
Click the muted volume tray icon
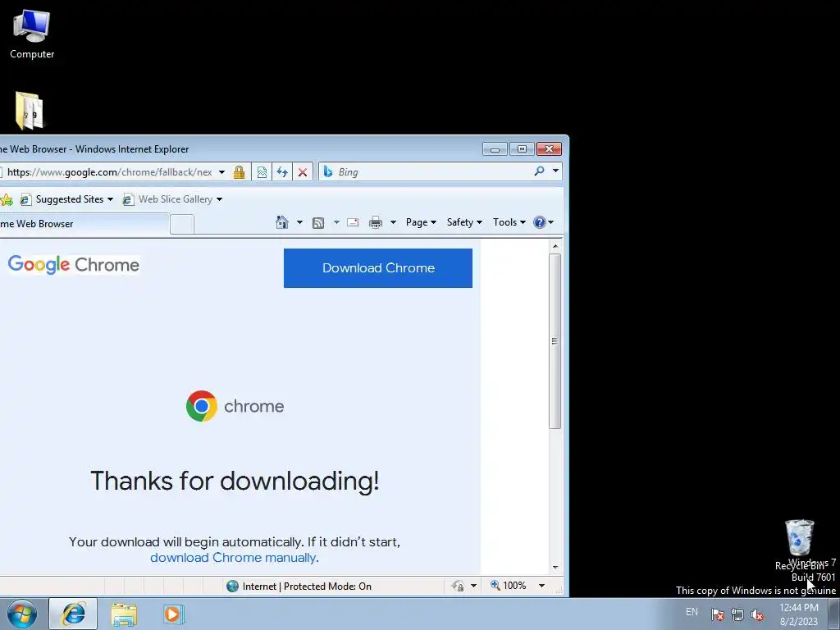(757, 614)
